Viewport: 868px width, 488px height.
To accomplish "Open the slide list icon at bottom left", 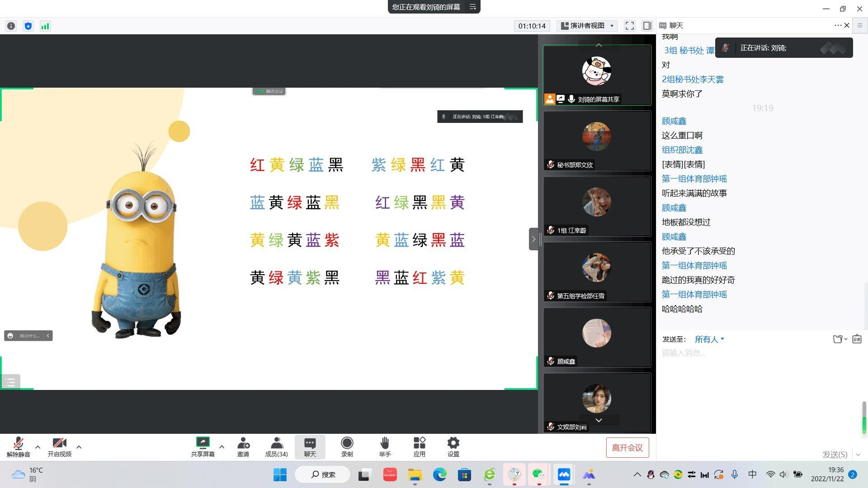I will click(10, 382).
